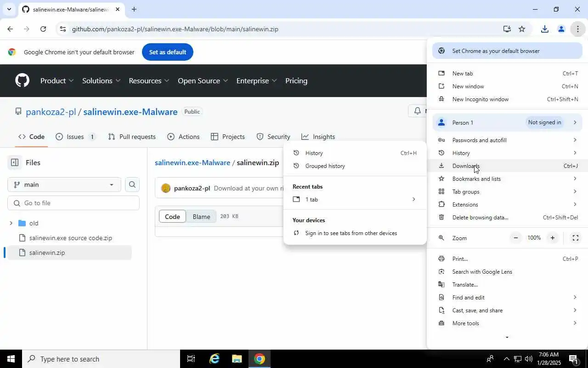Open the Security tab
The height and width of the screenshot is (368, 588).
click(273, 137)
